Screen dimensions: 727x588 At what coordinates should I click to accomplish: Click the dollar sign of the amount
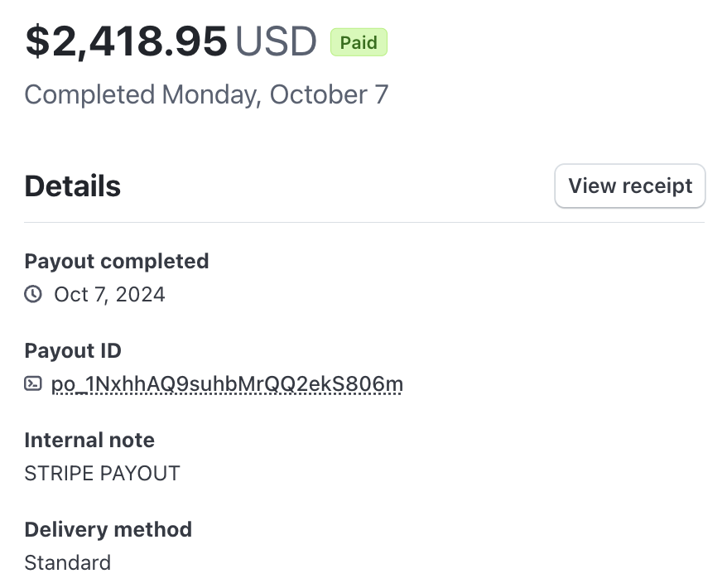(37, 41)
